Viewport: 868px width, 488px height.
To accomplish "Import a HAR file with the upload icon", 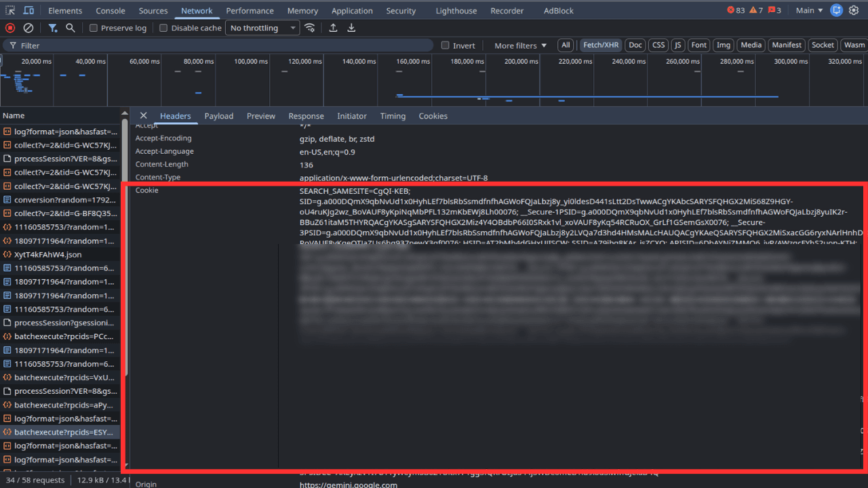I will pyautogui.click(x=333, y=28).
